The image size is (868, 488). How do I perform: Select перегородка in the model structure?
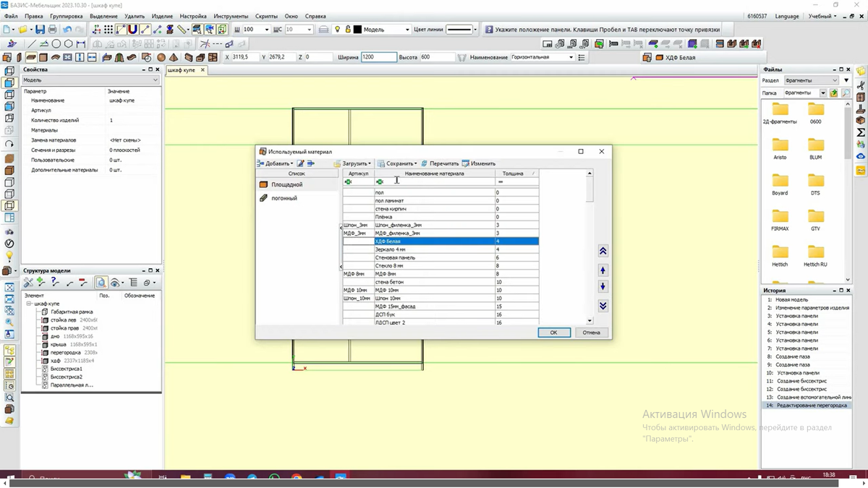point(65,352)
